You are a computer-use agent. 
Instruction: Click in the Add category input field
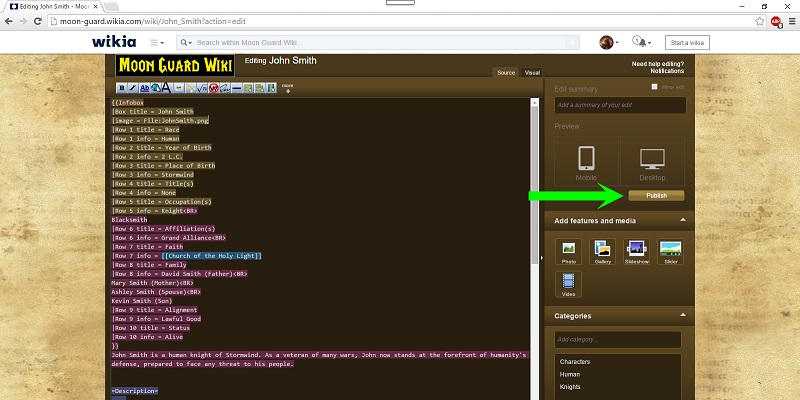pos(618,339)
